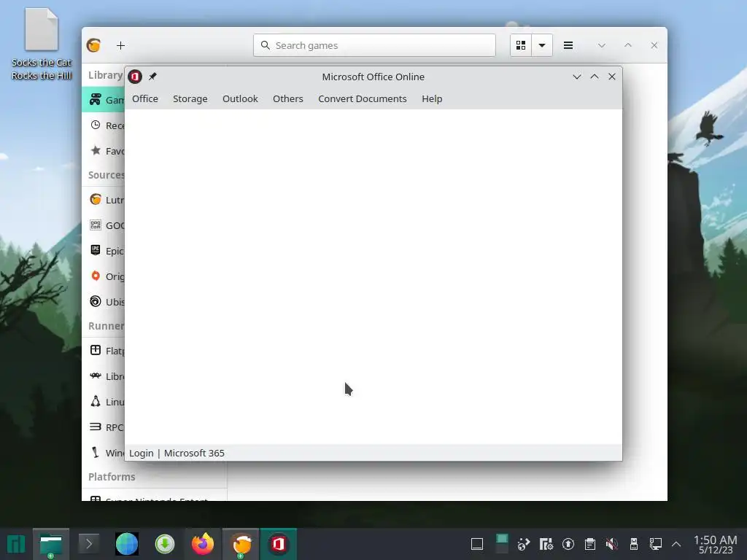Select the GOG source icon in sidebar
Image resolution: width=747 pixels, height=560 pixels.
[96, 225]
